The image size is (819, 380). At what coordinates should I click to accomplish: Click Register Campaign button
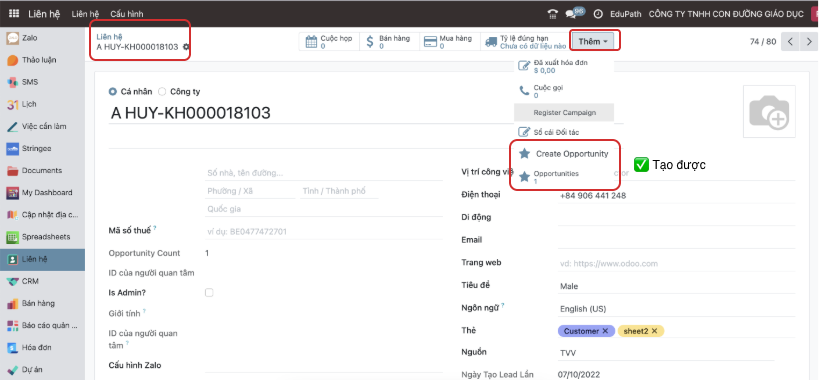(564, 113)
